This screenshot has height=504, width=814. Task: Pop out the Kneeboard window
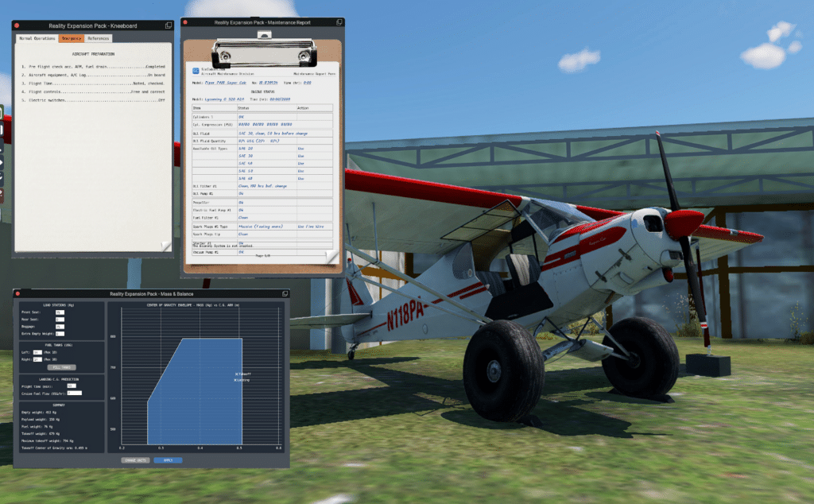click(x=169, y=25)
